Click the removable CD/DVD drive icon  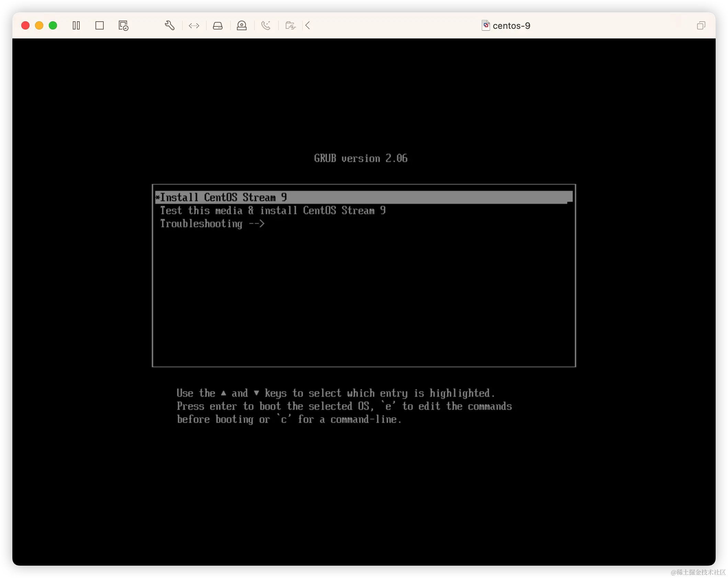point(242,25)
